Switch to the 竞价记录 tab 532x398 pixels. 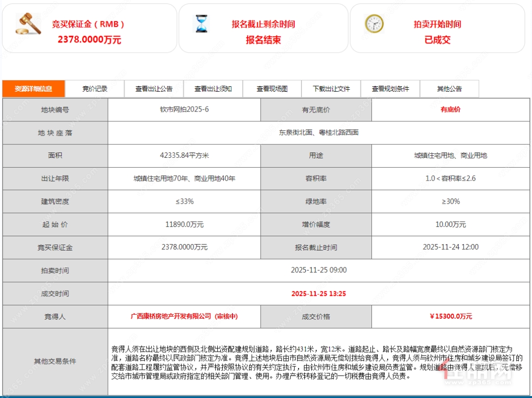(x=95, y=89)
